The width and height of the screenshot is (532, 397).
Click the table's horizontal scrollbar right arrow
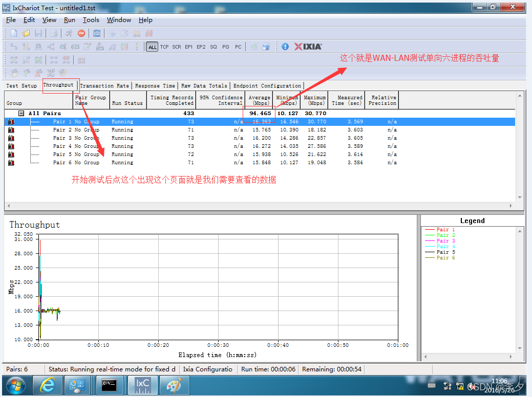click(x=510, y=206)
